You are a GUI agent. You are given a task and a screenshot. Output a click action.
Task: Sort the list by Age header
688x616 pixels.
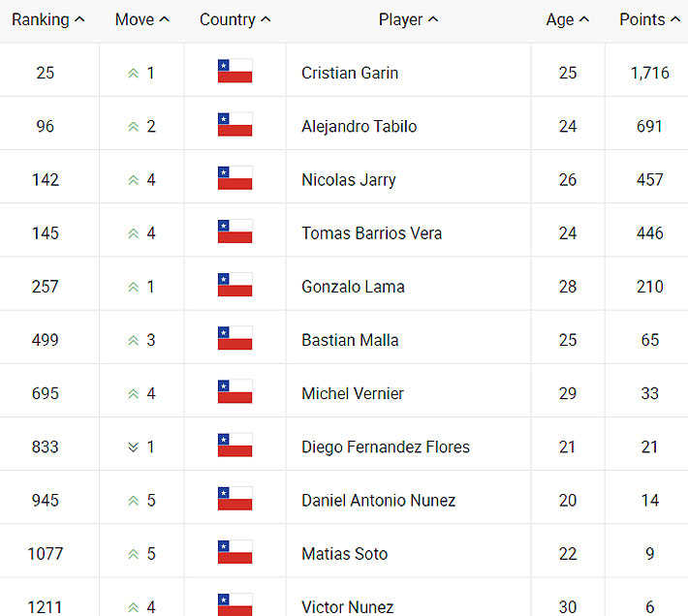click(567, 19)
